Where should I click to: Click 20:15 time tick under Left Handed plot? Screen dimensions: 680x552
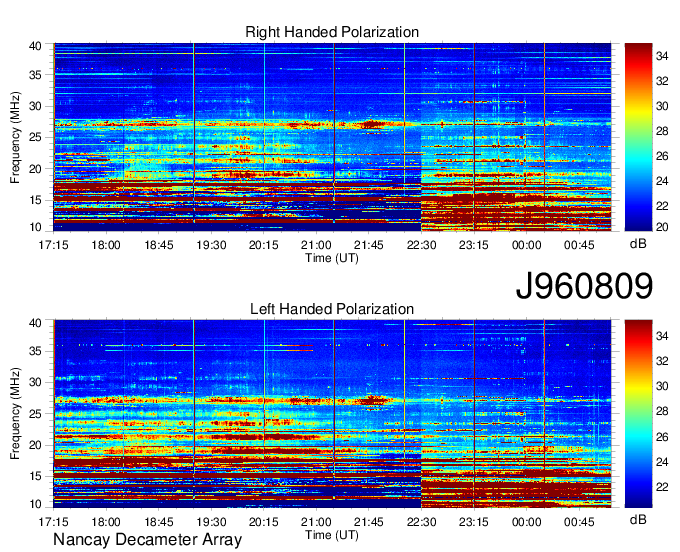(x=264, y=522)
